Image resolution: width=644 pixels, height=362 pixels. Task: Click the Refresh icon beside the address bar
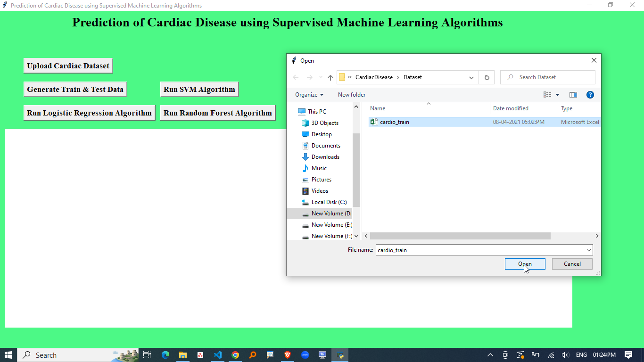click(x=487, y=77)
